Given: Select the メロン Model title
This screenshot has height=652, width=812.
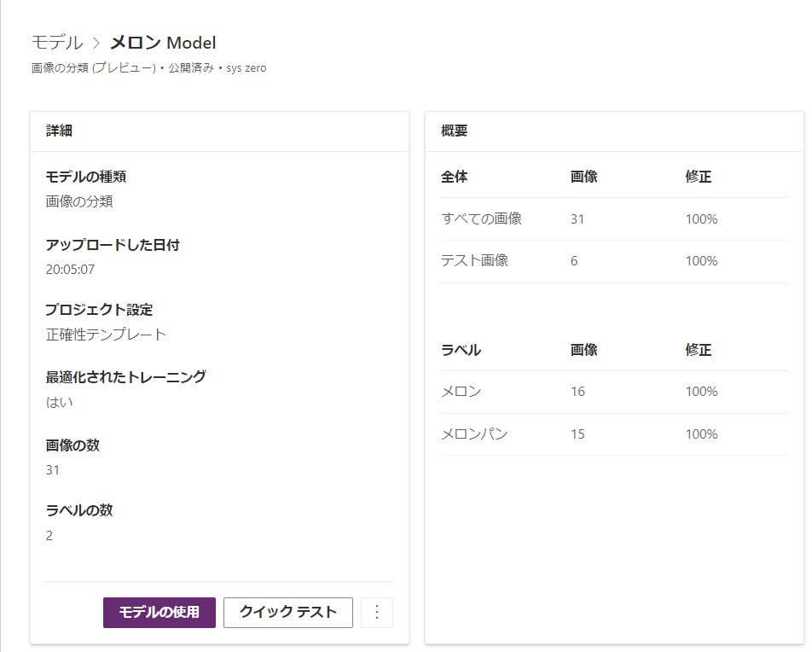Looking at the screenshot, I should (163, 43).
